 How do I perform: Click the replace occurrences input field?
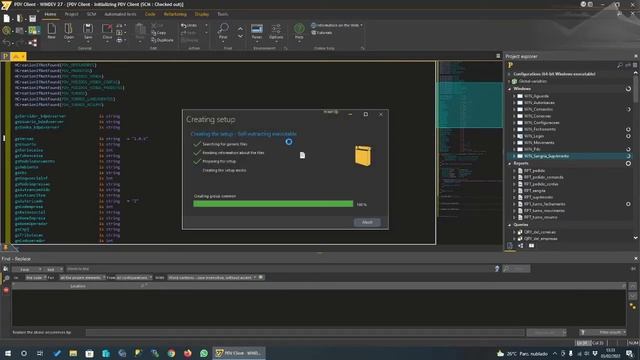(304, 332)
